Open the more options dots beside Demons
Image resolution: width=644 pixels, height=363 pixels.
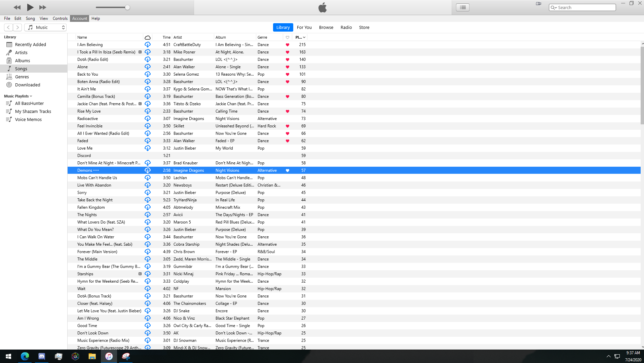(x=96, y=170)
